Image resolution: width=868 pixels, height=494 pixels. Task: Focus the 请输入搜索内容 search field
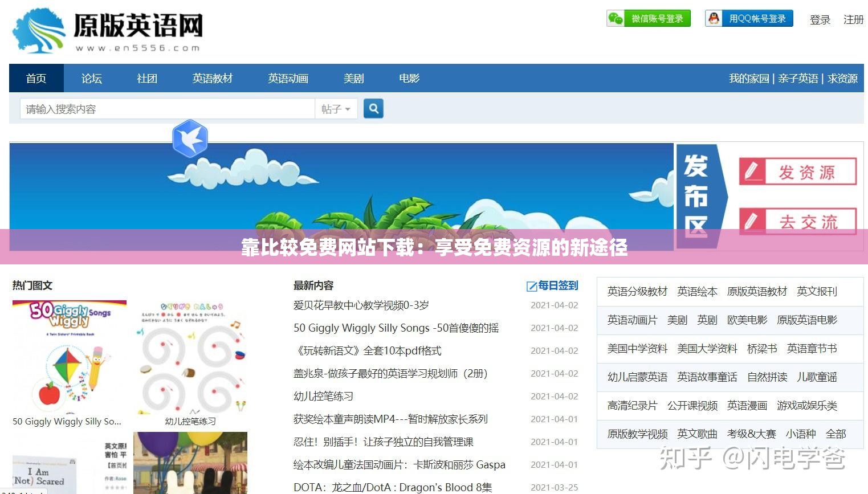pyautogui.click(x=168, y=109)
